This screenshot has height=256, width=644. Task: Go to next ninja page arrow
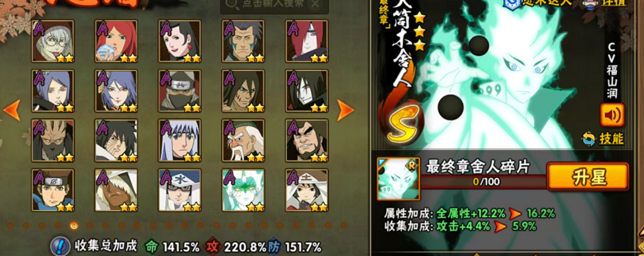click(x=345, y=110)
